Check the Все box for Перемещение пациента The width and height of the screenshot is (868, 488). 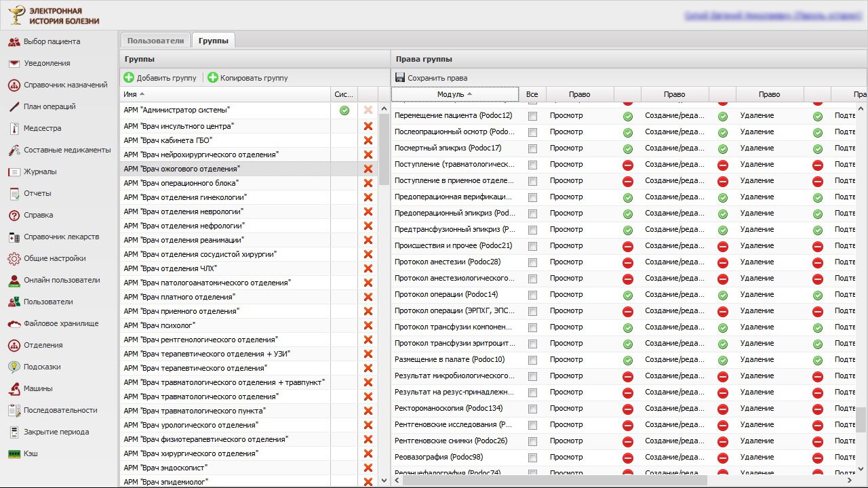click(x=532, y=116)
